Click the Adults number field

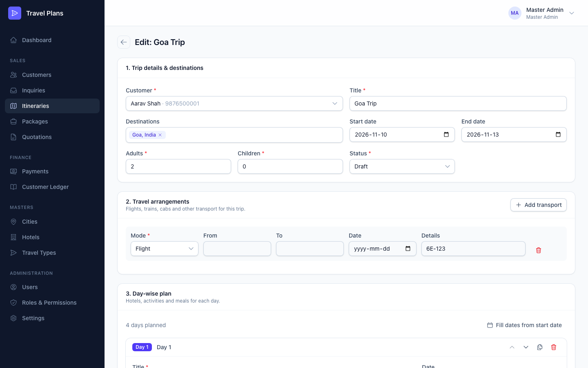pyautogui.click(x=178, y=166)
